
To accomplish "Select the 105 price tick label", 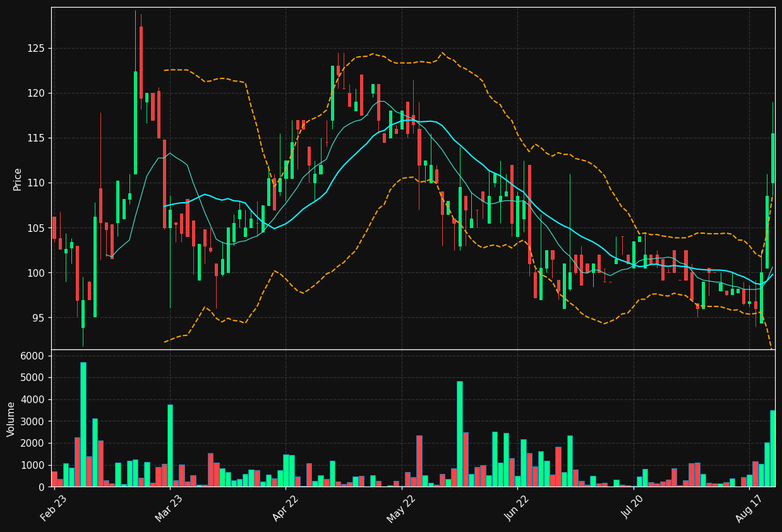I will [x=35, y=228].
